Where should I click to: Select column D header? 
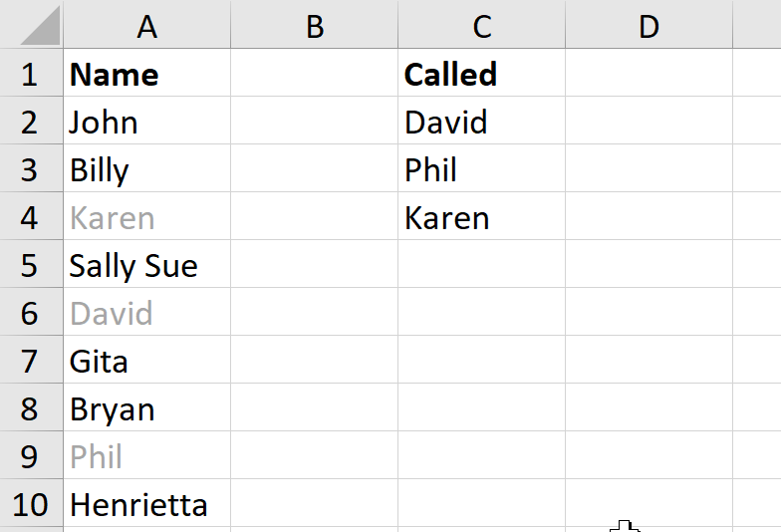[649, 26]
